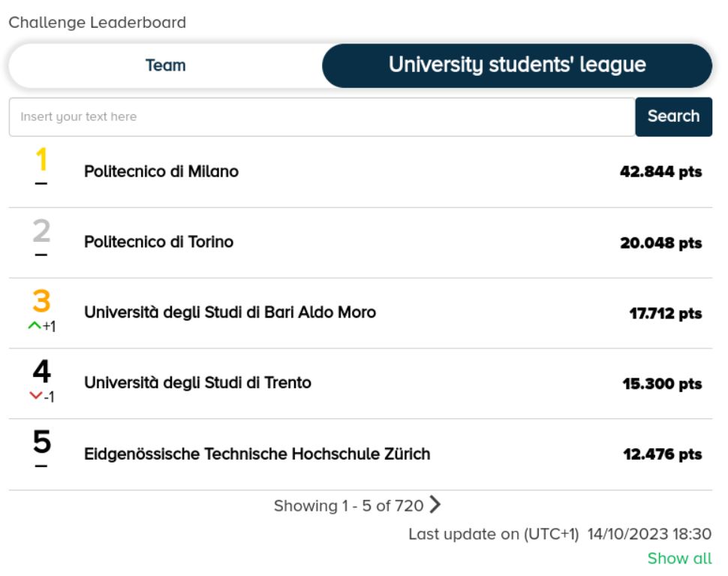Click the green up-arrow +1 rank indicator

42,326
